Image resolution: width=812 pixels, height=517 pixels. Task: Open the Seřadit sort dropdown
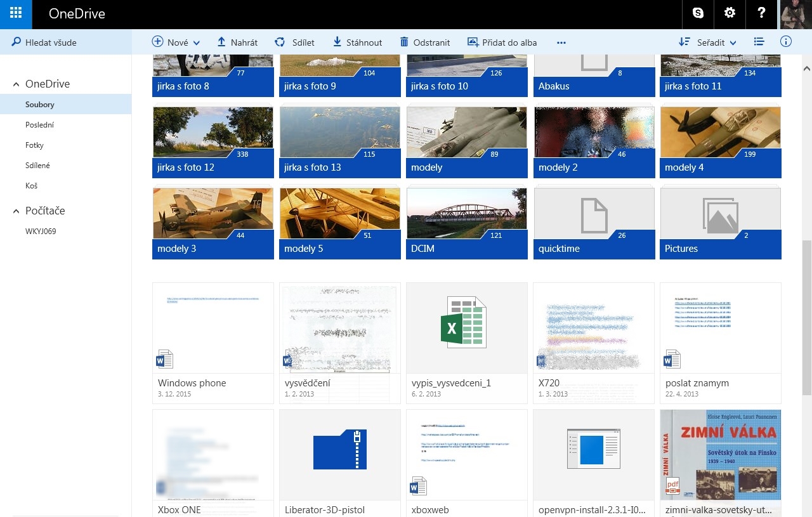pyautogui.click(x=707, y=43)
